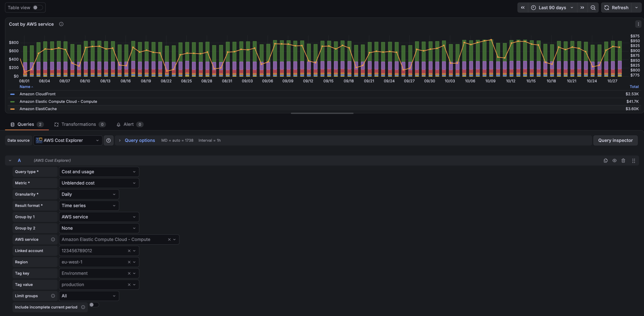Show info for Include incomplete current period
The image size is (644, 316).
tap(83, 307)
